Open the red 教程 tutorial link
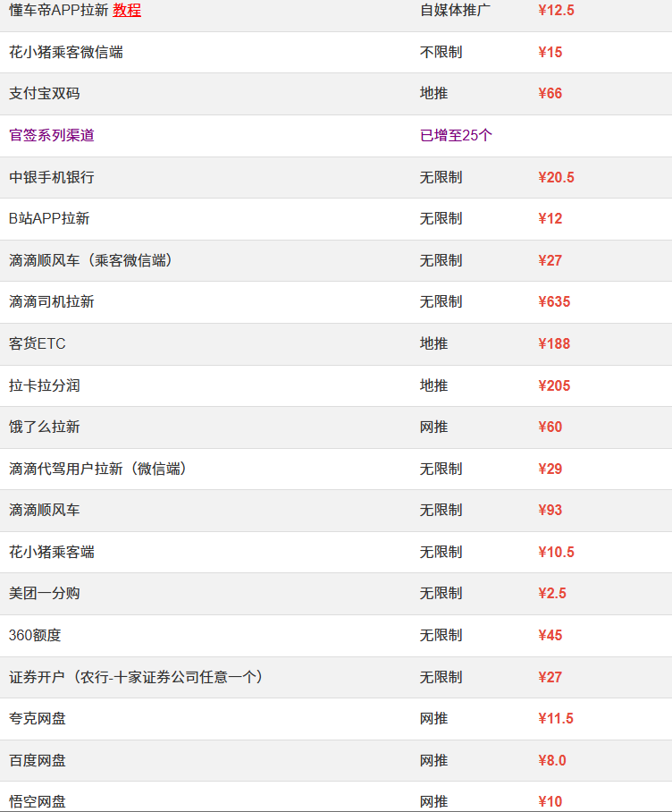 [127, 11]
